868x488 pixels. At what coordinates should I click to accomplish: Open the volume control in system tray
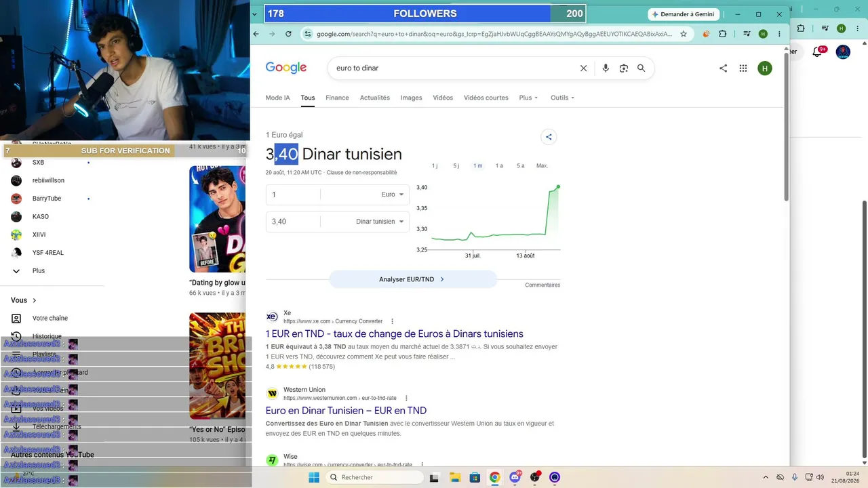820,477
